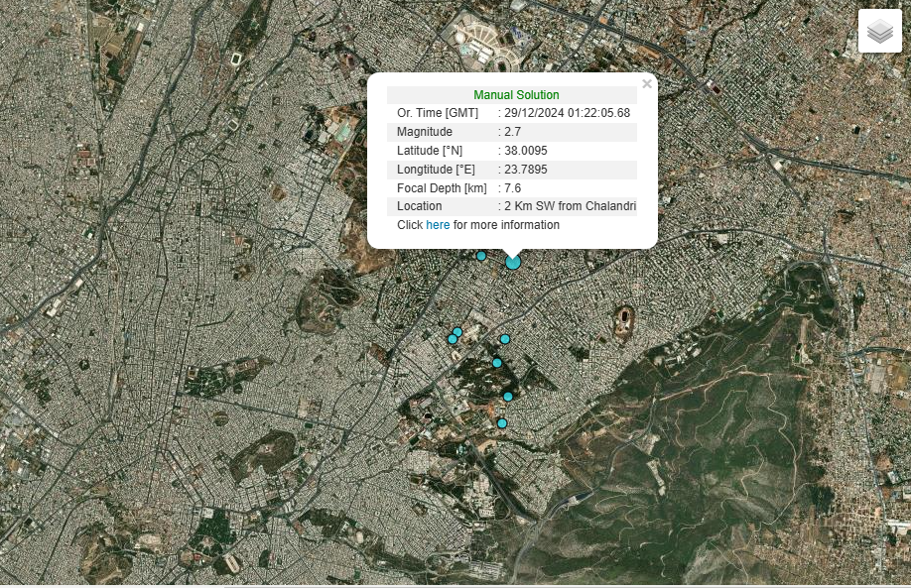Image resolution: width=911 pixels, height=588 pixels.
Task: Click the Focal Depth 7.6 row
Action: click(x=511, y=188)
